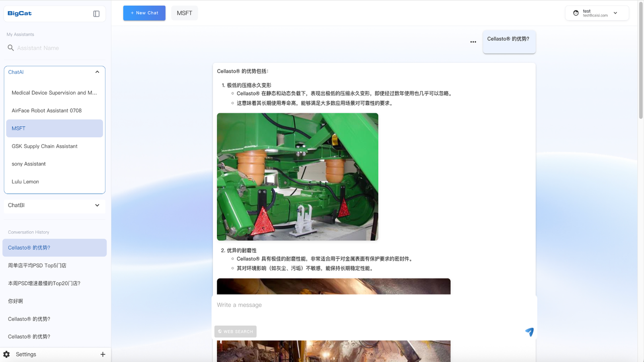Start a New Chat

[x=144, y=13]
